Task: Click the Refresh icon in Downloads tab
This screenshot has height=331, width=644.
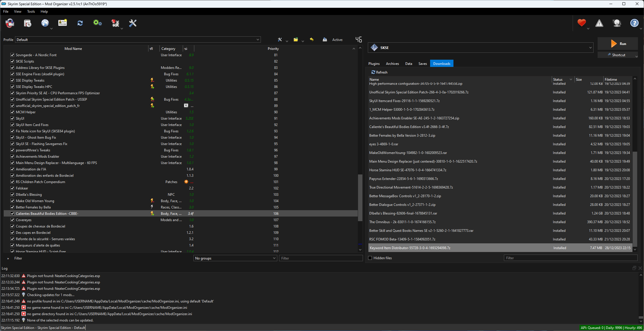Action: [373, 72]
